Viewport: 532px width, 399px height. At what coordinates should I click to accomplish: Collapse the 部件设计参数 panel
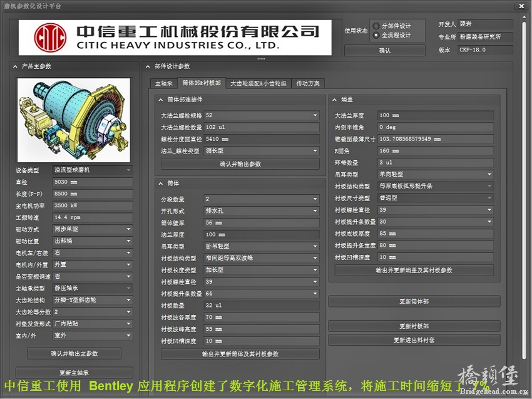click(148, 66)
